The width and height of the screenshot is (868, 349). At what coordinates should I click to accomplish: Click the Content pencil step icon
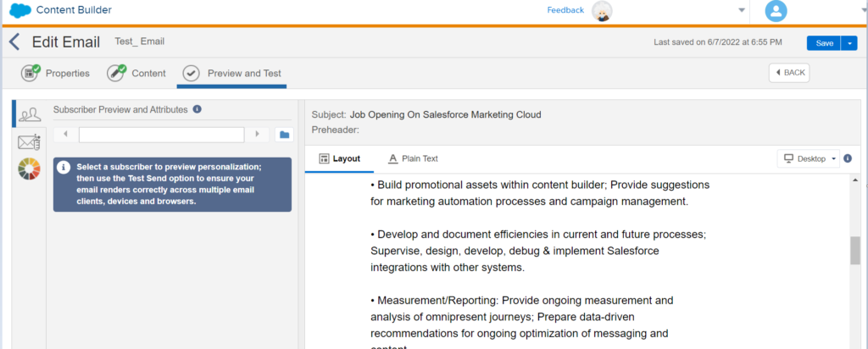116,73
